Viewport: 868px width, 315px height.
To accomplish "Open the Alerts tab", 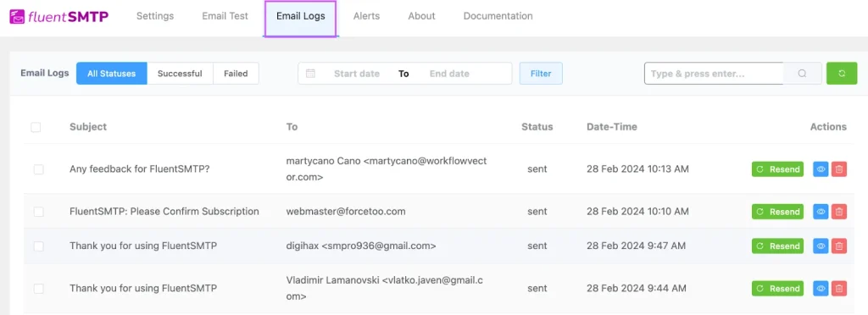I will 366,16.
